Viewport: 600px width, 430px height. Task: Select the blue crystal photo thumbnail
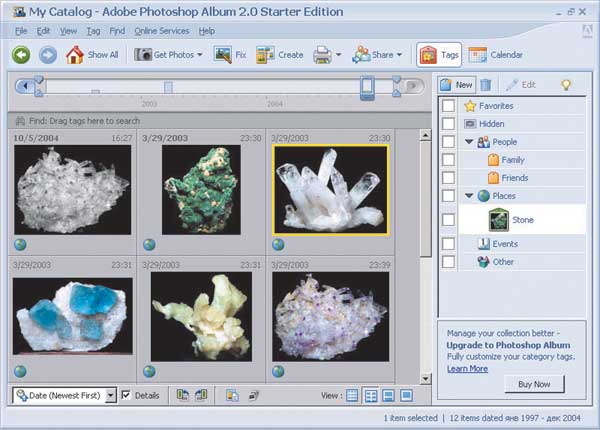73,316
